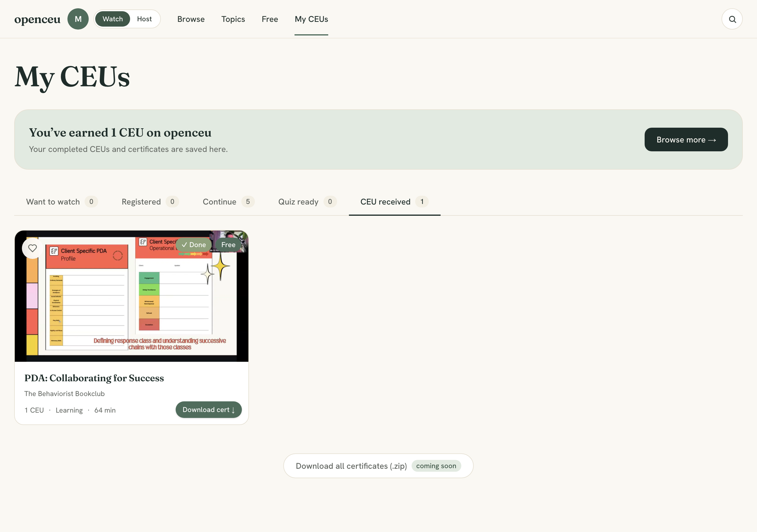The image size is (757, 532).
Task: Click the "1 CEU" text on card
Action: click(34, 410)
